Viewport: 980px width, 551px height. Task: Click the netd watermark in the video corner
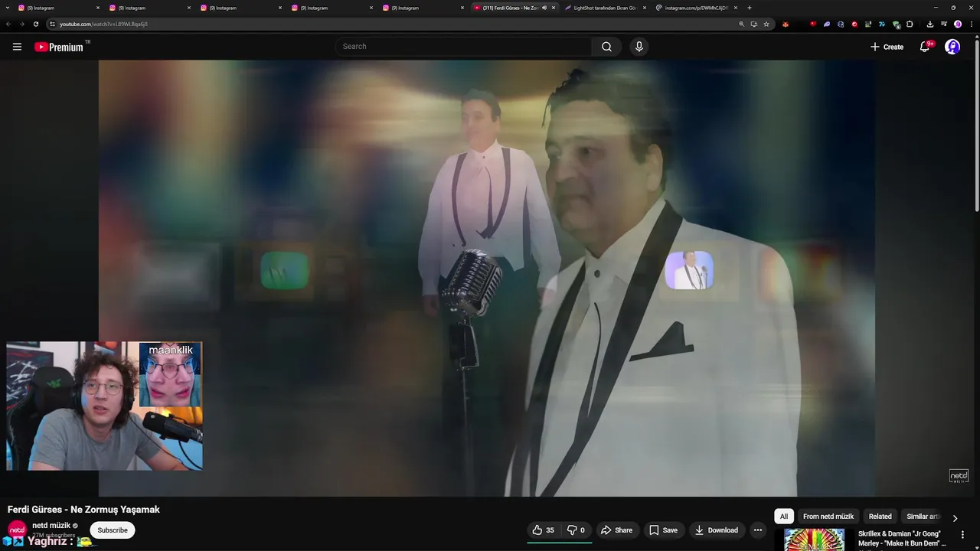(x=959, y=476)
